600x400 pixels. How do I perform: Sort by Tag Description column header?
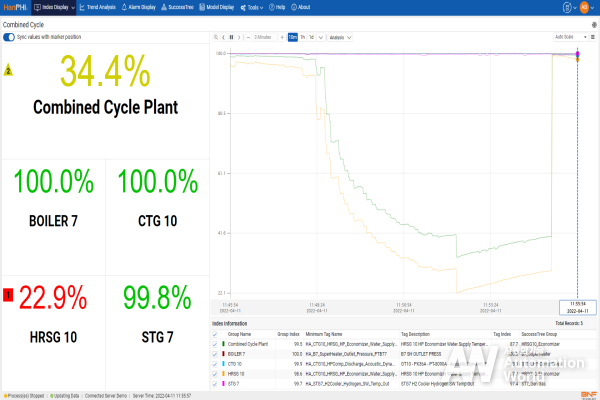pyautogui.click(x=416, y=334)
